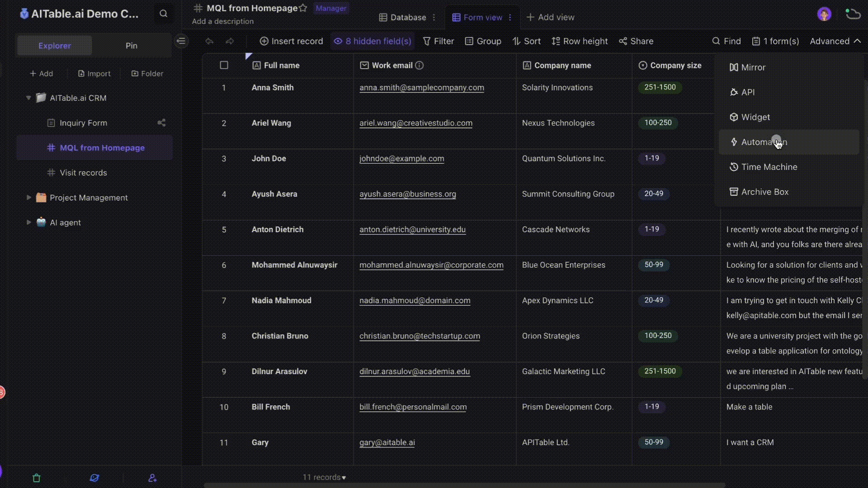
Task: Open the Form view options (three dots)
Action: coord(510,17)
